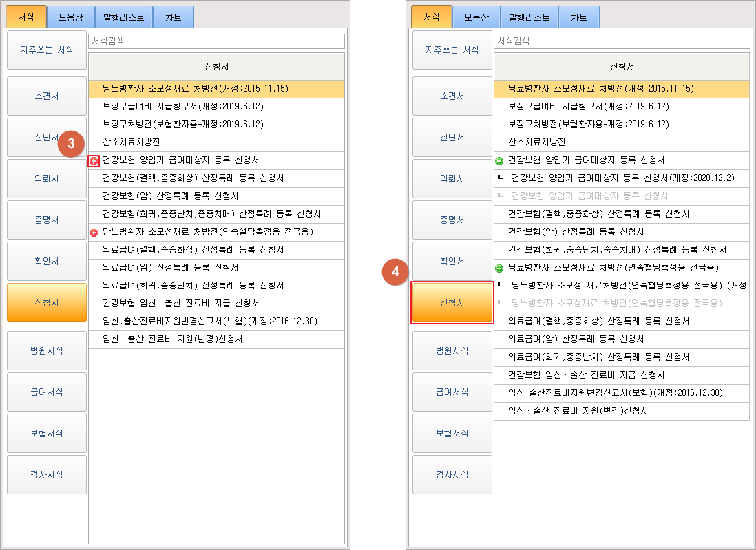Open the 모음장 tab in the left panel
Image resolution: width=756 pixels, height=550 pixels.
click(x=67, y=17)
